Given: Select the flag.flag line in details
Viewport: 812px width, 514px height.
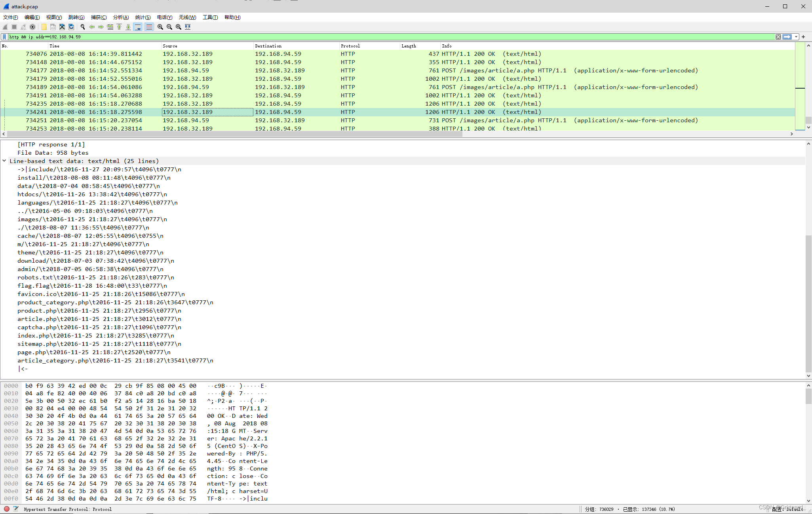Looking at the screenshot, I should click(x=92, y=286).
